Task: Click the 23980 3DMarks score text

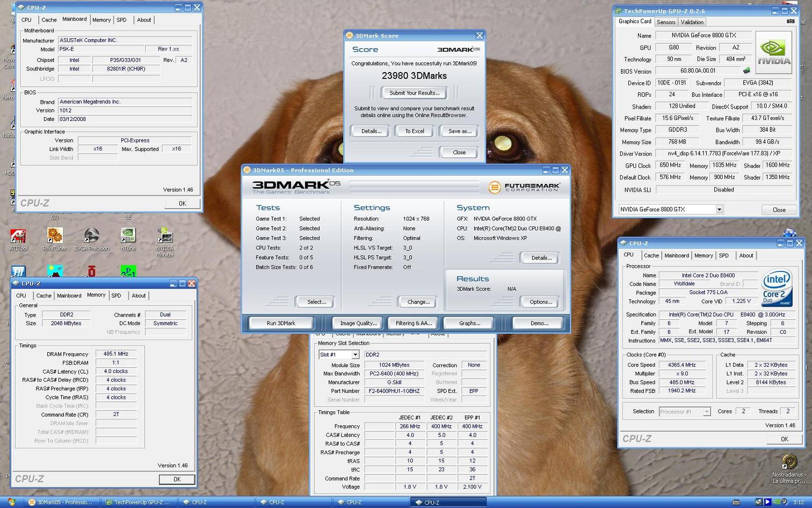Action: (x=414, y=76)
